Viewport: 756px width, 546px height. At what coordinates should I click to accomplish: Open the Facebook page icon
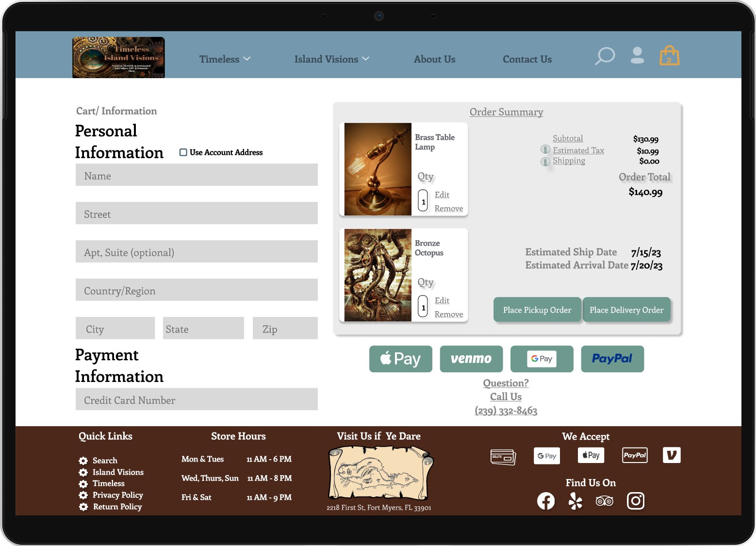[x=546, y=501]
